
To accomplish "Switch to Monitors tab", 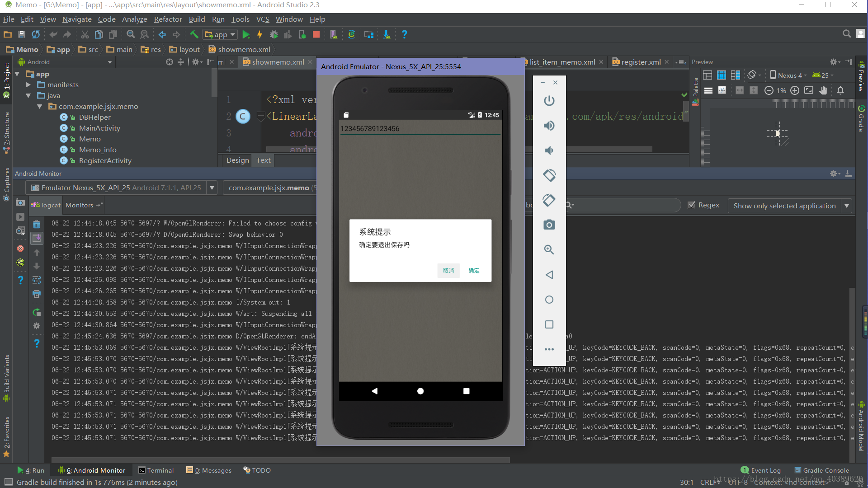I will 84,205.
